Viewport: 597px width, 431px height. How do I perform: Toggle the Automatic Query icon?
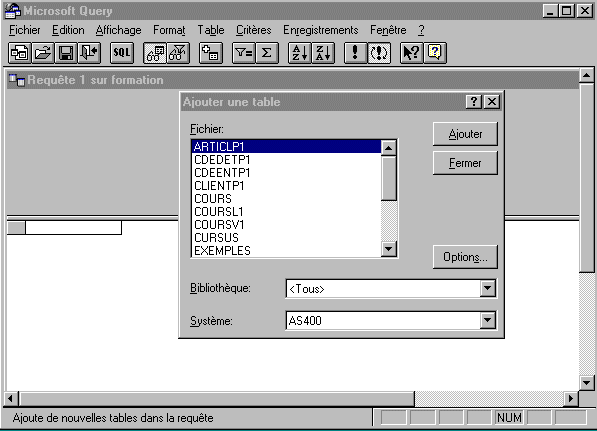pos(379,53)
